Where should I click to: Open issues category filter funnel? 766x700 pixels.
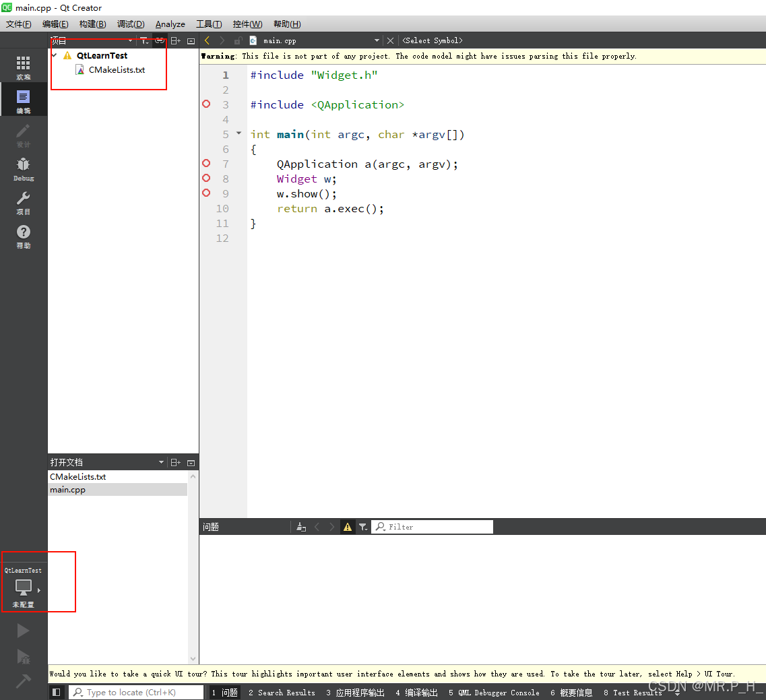click(x=363, y=527)
